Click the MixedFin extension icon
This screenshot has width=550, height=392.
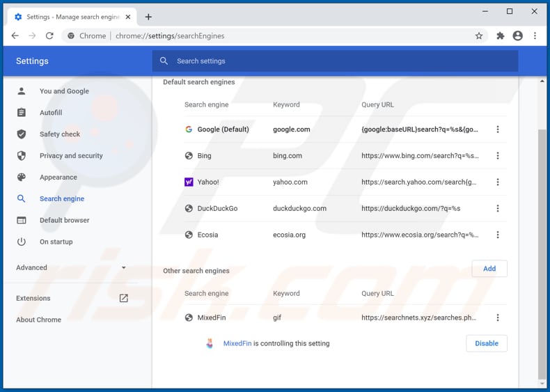click(x=210, y=343)
